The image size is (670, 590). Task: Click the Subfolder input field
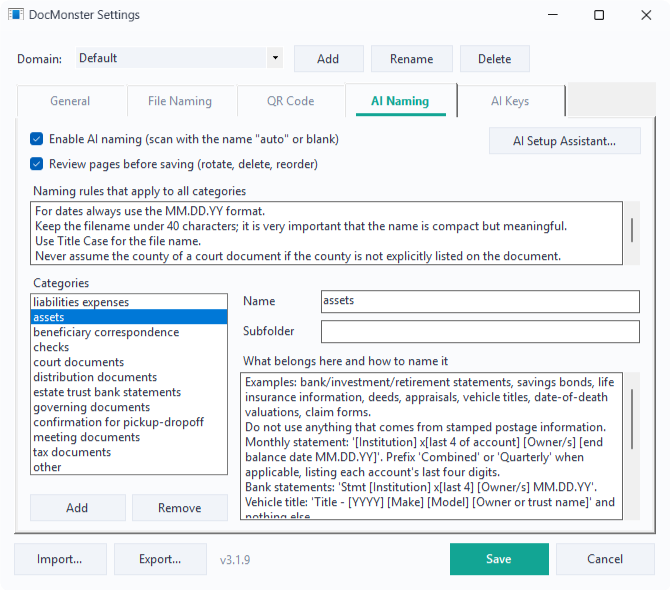pos(480,332)
